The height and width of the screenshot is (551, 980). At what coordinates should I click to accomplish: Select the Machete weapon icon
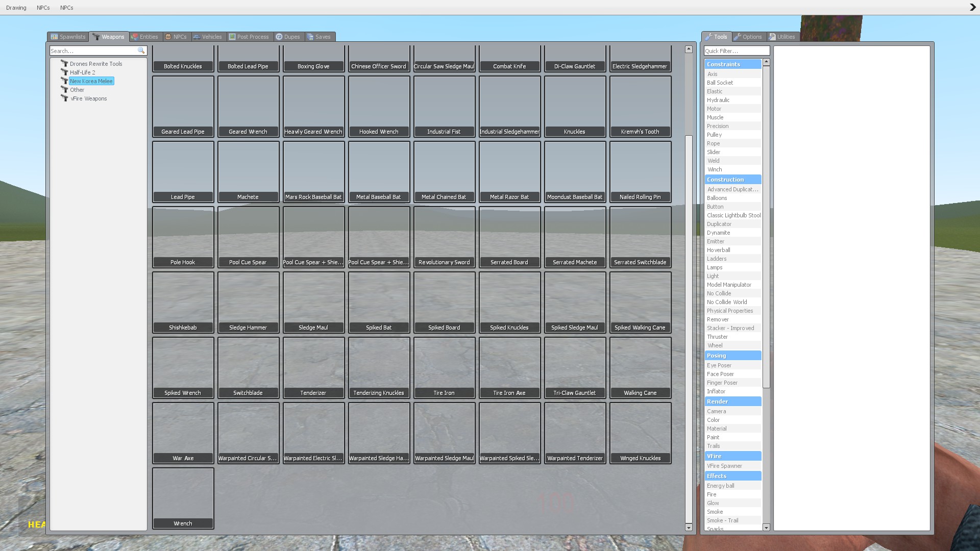pyautogui.click(x=248, y=172)
